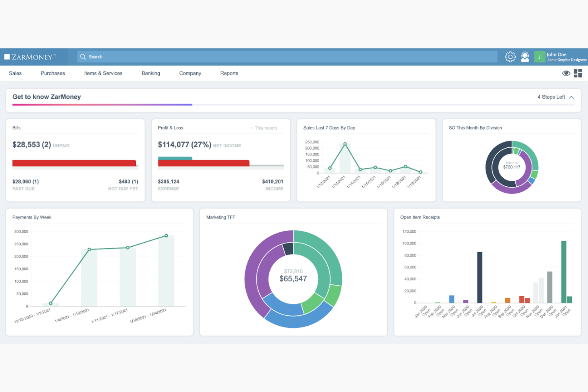Click the search magnifier icon
This screenshot has width=588, height=392.
(x=83, y=56)
